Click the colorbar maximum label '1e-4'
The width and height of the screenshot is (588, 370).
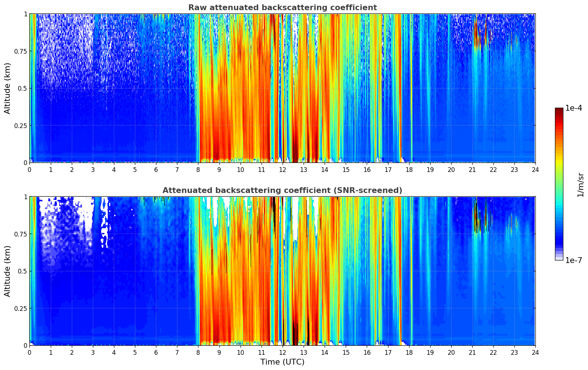point(573,108)
